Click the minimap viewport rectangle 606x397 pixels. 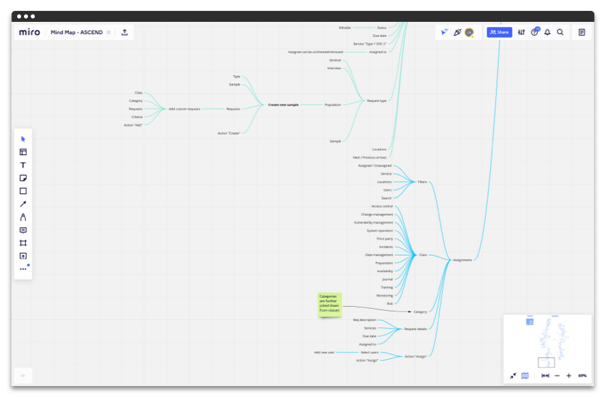pyautogui.click(x=546, y=362)
